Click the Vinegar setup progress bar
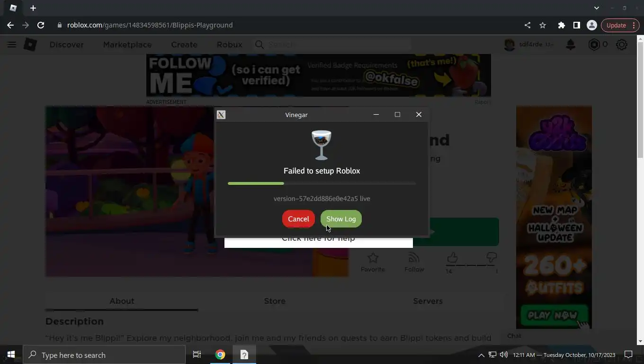The height and width of the screenshot is (364, 644). [x=322, y=183]
